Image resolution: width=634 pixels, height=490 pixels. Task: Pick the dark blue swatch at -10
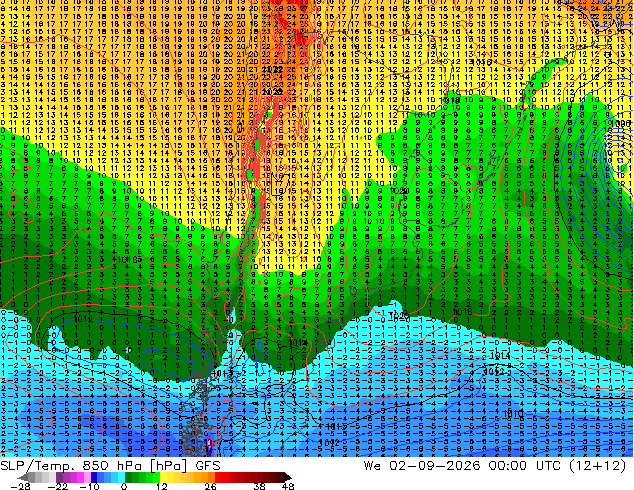pos(94,477)
